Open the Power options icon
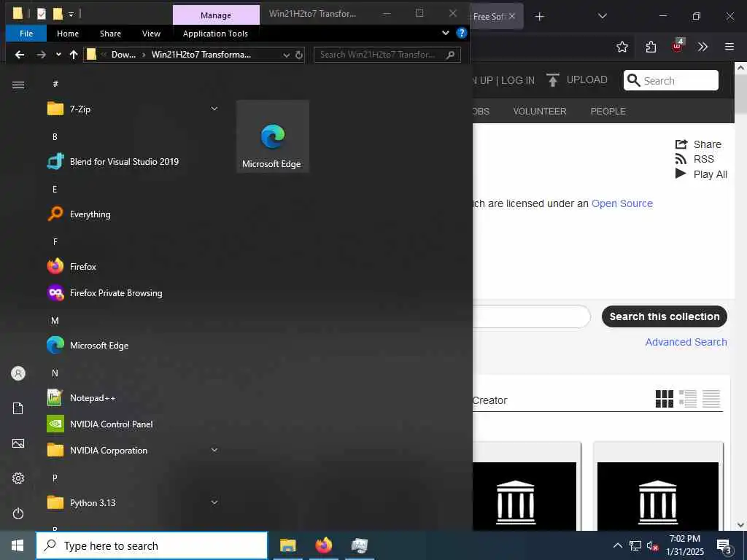This screenshot has height=560, width=747. (x=18, y=513)
